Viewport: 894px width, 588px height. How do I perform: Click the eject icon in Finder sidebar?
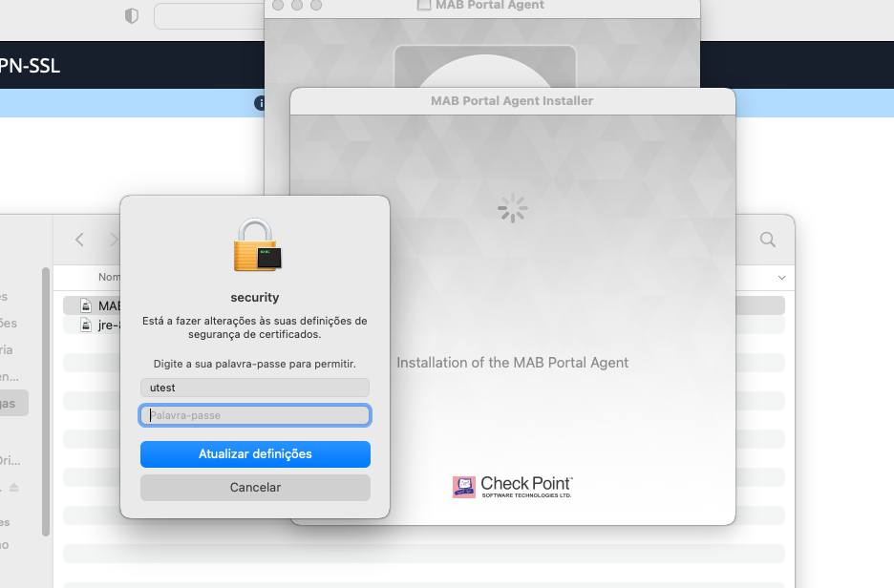(x=14, y=487)
